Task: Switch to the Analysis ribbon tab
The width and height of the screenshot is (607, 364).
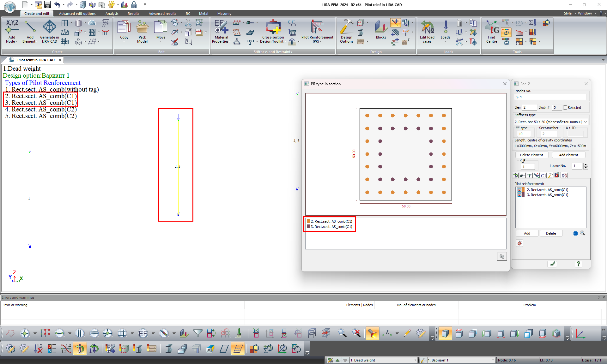Action: coord(112,14)
